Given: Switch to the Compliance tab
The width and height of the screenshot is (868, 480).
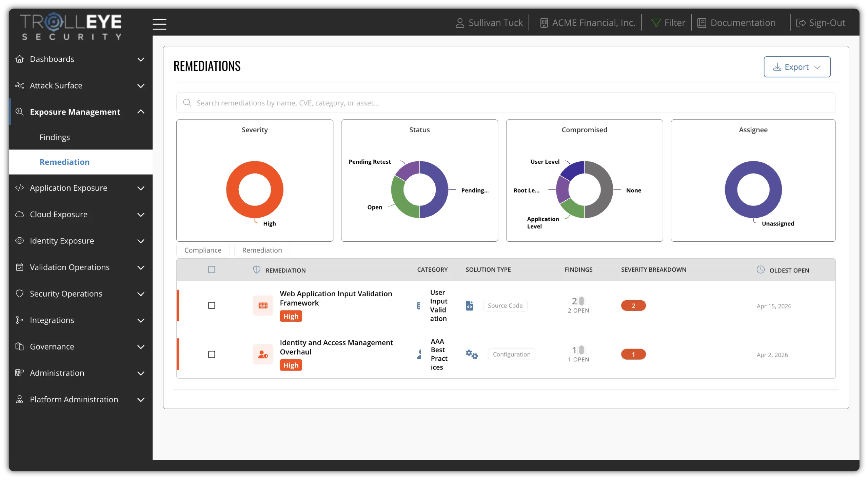Looking at the screenshot, I should coord(203,250).
